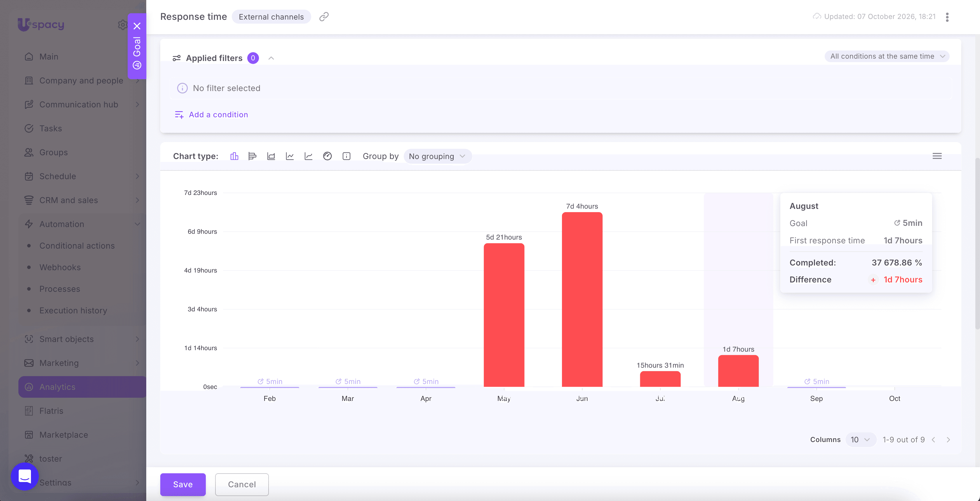Viewport: 980px width, 501px height.
Task: Expand the Communication hub menu
Action: 137,104
